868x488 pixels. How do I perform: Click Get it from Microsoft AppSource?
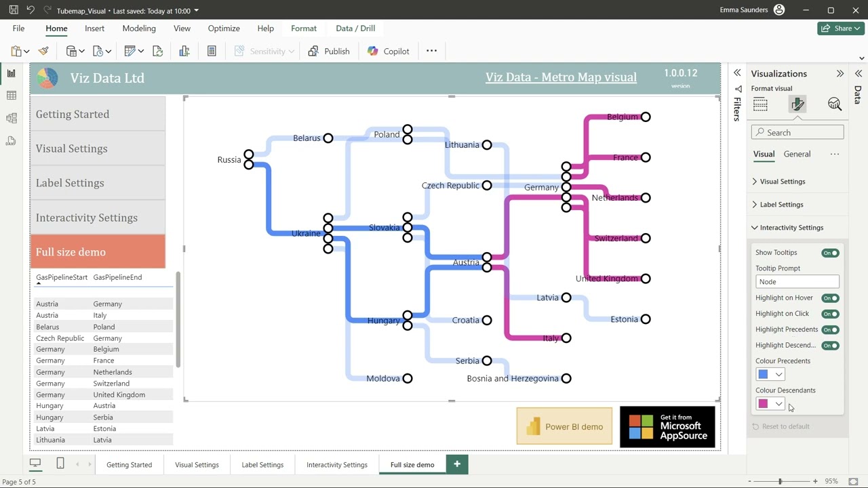click(667, 427)
